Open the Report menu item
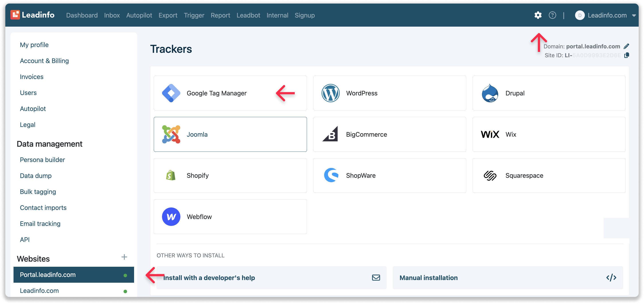This screenshot has width=644, height=304. [x=220, y=15]
